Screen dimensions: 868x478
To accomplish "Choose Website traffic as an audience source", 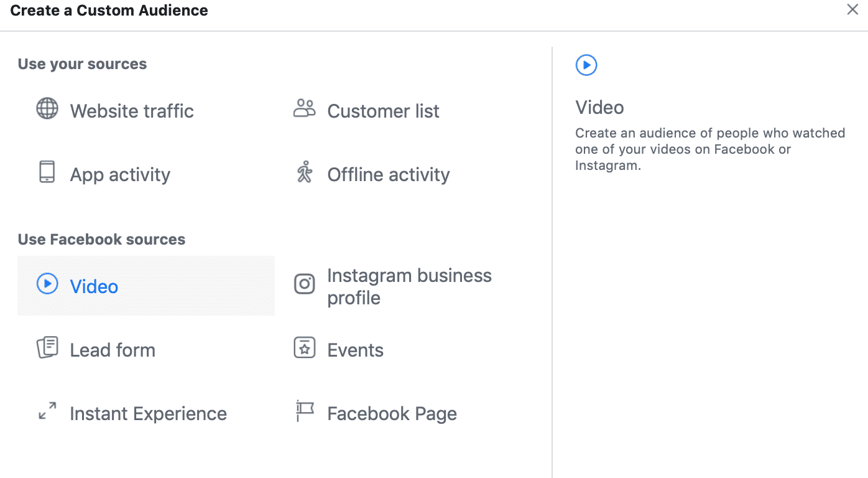I will point(131,111).
